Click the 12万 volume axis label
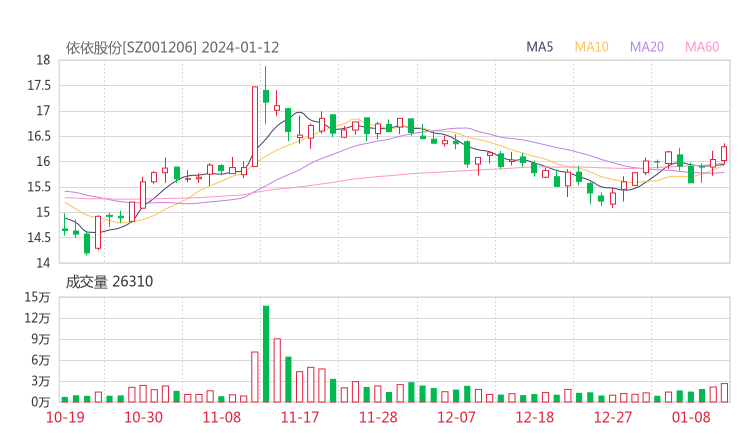740x440 pixels. pos(37,318)
